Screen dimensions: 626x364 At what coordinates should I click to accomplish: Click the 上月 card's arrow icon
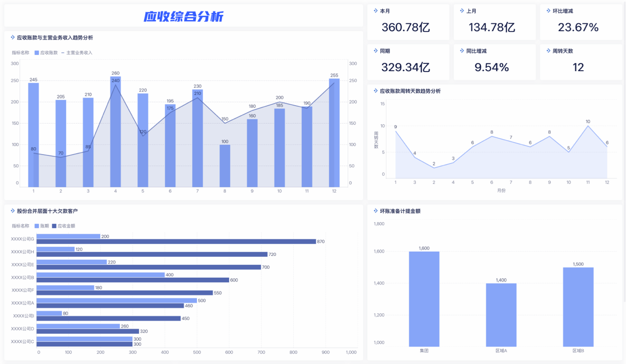point(463,10)
